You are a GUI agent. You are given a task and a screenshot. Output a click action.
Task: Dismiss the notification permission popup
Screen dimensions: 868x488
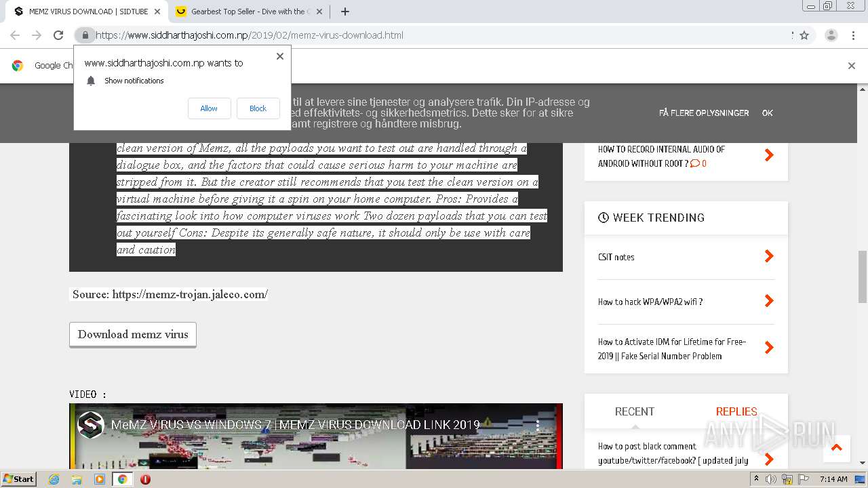(x=279, y=56)
